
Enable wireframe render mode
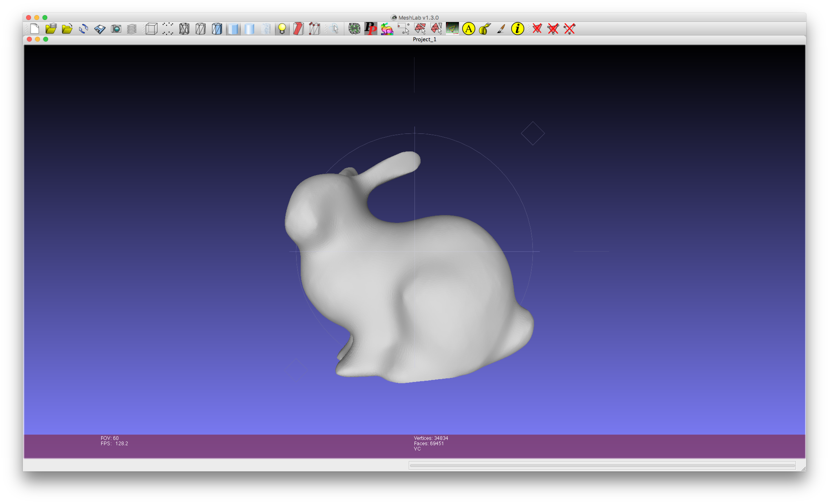[x=184, y=29]
